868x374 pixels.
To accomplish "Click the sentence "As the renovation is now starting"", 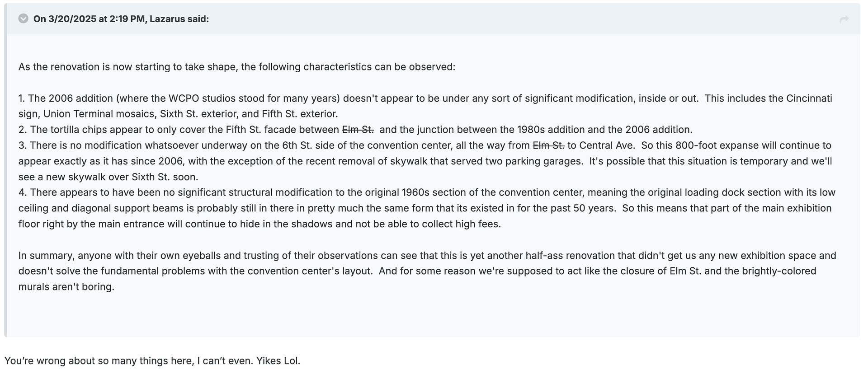I will 237,67.
